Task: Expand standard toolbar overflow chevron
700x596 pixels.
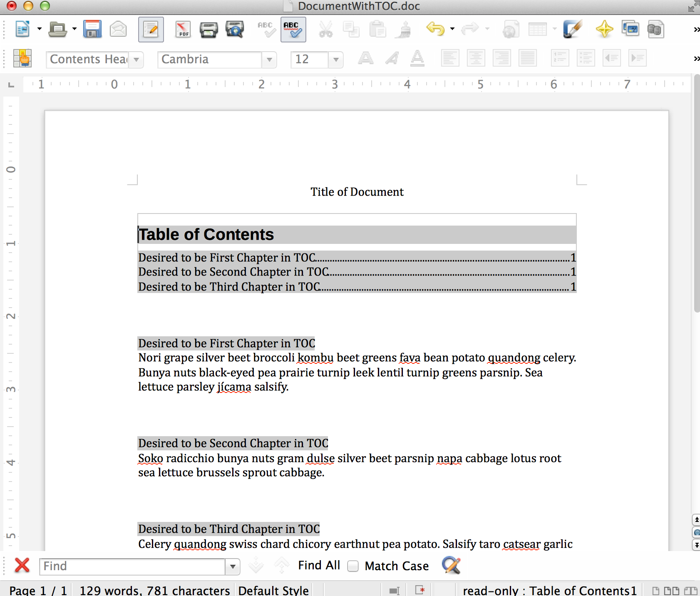Action: [696, 29]
